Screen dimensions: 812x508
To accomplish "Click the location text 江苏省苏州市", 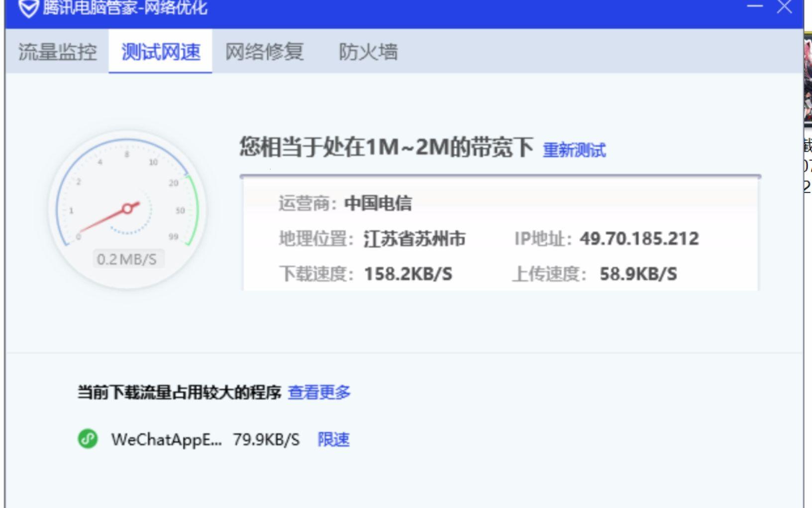I will pyautogui.click(x=414, y=239).
